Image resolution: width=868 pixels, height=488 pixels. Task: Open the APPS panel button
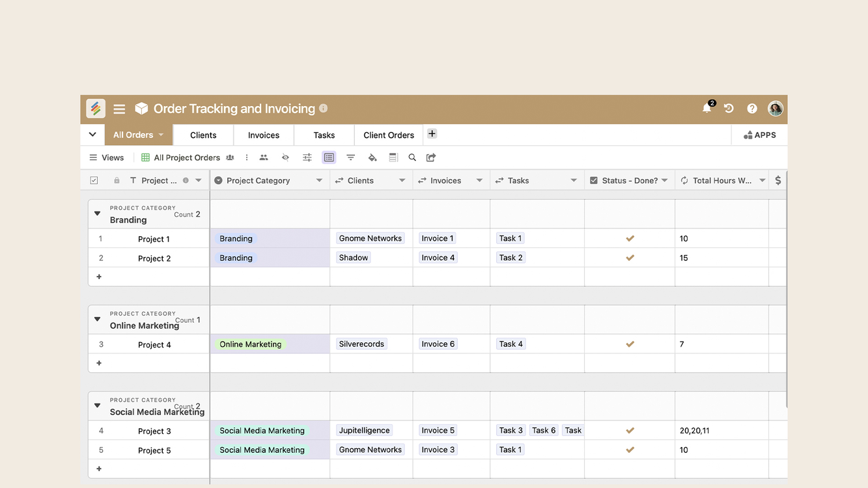tap(759, 135)
